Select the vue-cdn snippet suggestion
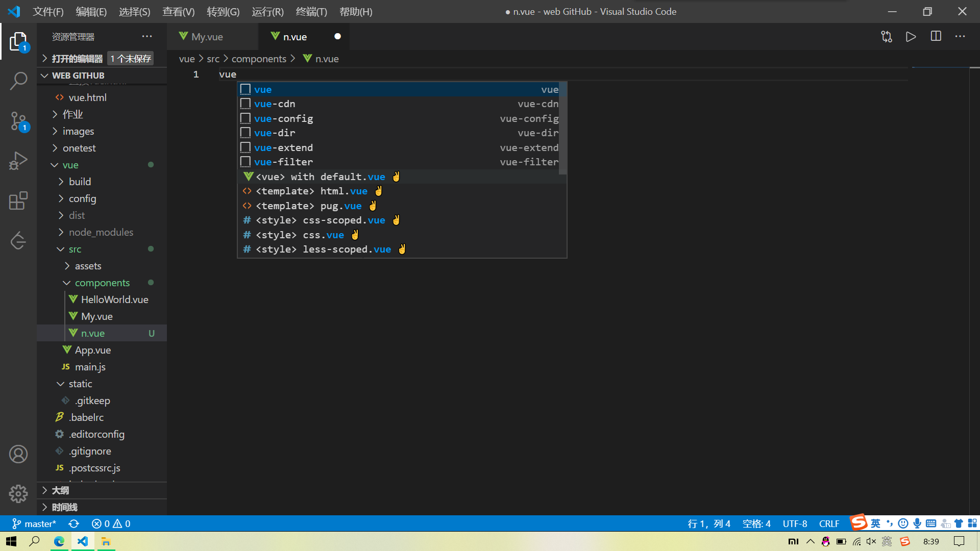This screenshot has height=551, width=980. pos(275,104)
